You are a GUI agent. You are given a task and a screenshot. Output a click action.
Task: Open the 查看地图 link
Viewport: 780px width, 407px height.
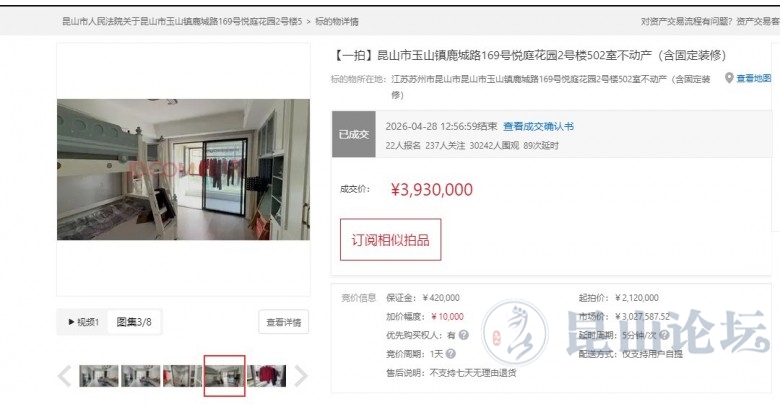[754, 78]
